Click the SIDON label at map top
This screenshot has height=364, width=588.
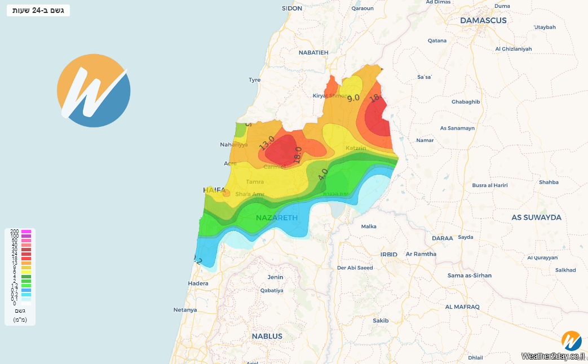(292, 8)
